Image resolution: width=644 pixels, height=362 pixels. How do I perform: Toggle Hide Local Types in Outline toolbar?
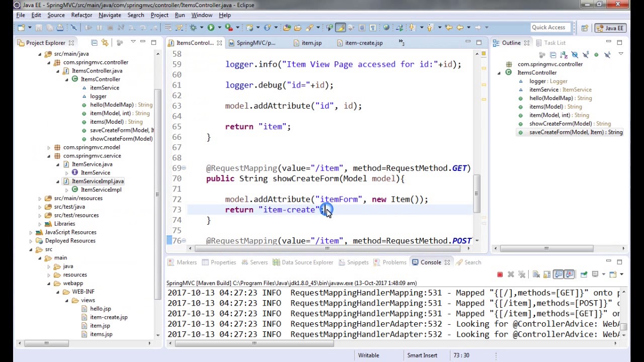pyautogui.click(x=607, y=55)
